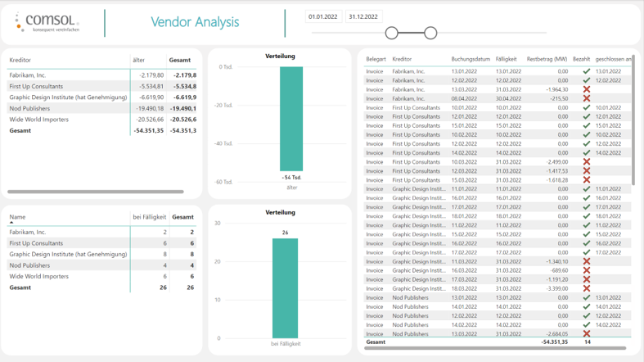This screenshot has width=644, height=362.
Task: Click horizontal scrollbar below the invoice table
Action: click(x=495, y=348)
